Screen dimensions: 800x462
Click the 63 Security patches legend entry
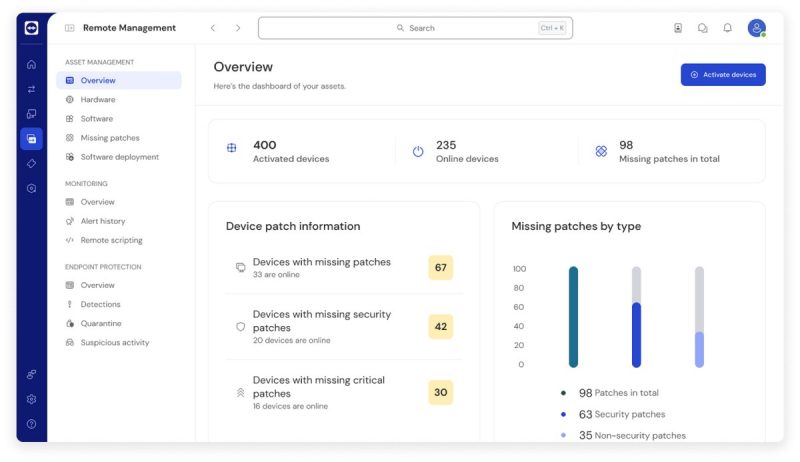[613, 415]
